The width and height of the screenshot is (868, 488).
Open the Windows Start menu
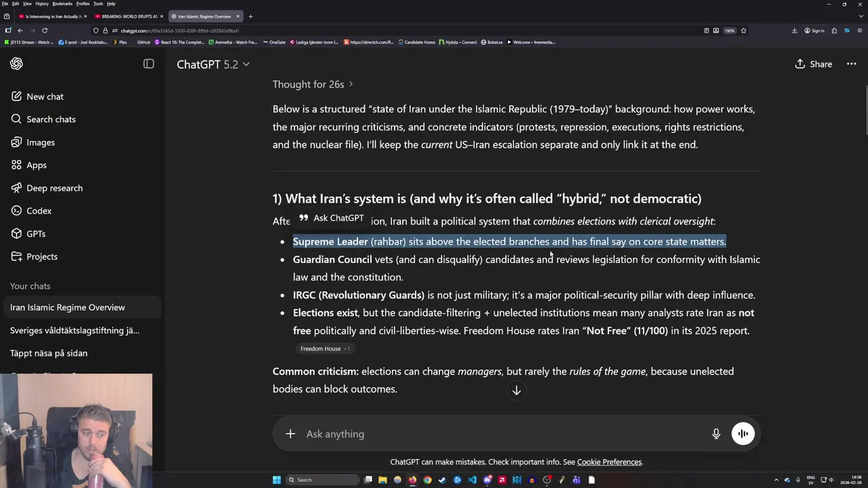tap(277, 480)
